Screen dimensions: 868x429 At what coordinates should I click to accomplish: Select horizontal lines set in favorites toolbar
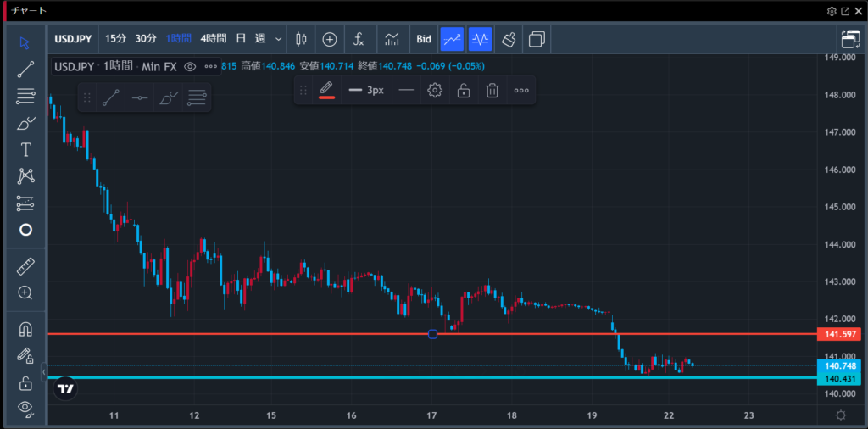click(197, 98)
